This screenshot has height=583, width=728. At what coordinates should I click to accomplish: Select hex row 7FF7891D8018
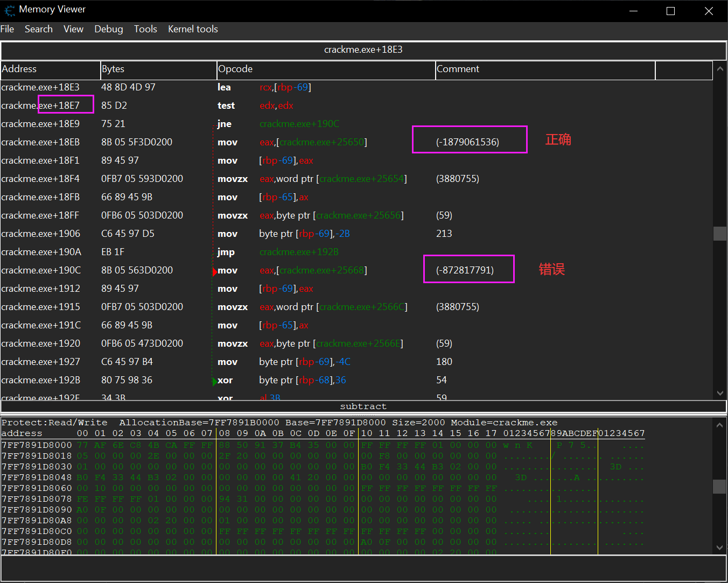pos(323,456)
